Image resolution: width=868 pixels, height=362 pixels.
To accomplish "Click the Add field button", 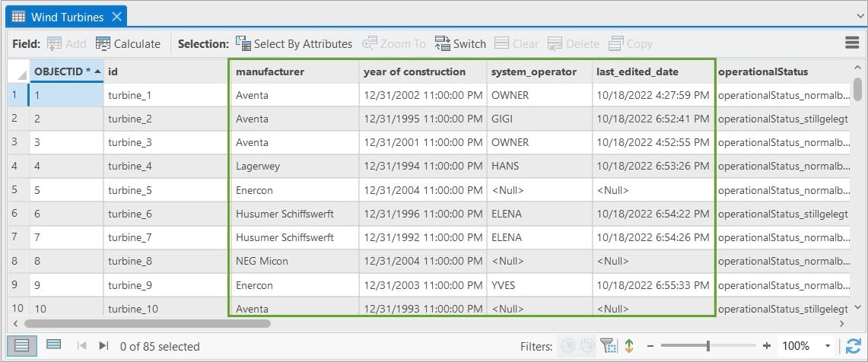I will (66, 43).
